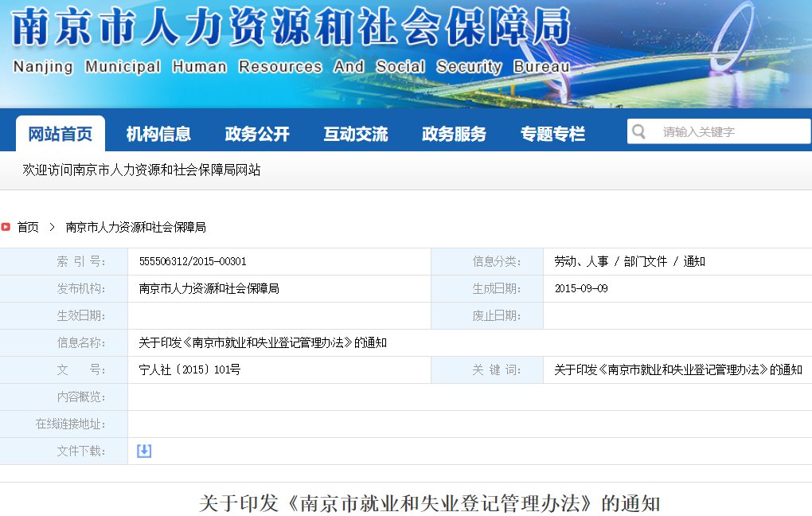The height and width of the screenshot is (516, 812).
Task: Open 南京市人力资源和社会保障局 breadcrumb link
Action: coord(135,227)
